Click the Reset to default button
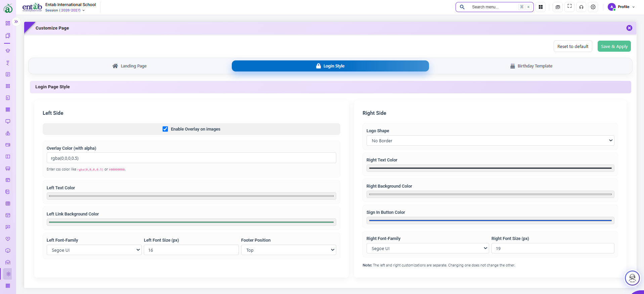This screenshot has width=644, height=294. click(573, 46)
